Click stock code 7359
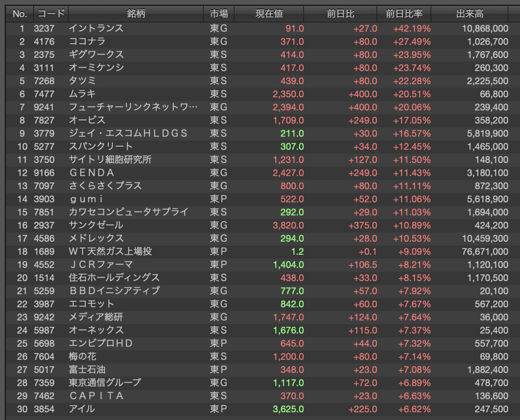Viewport: 520px width, 420px height. tap(44, 382)
